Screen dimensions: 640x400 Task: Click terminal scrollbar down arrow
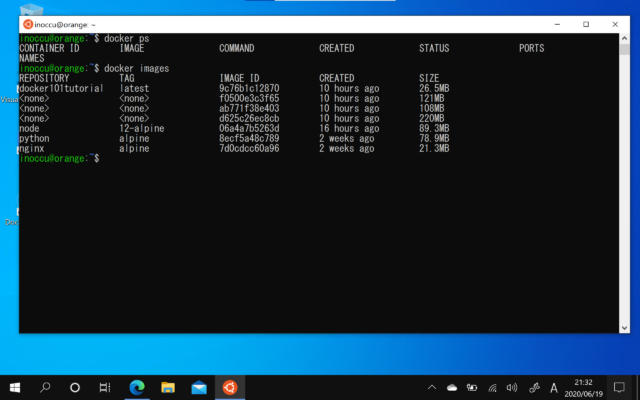624,328
